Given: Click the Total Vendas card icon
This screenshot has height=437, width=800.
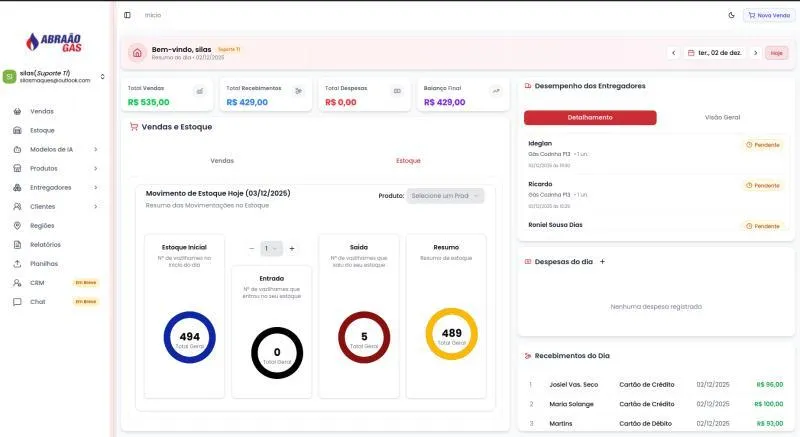Looking at the screenshot, I should tap(200, 91).
